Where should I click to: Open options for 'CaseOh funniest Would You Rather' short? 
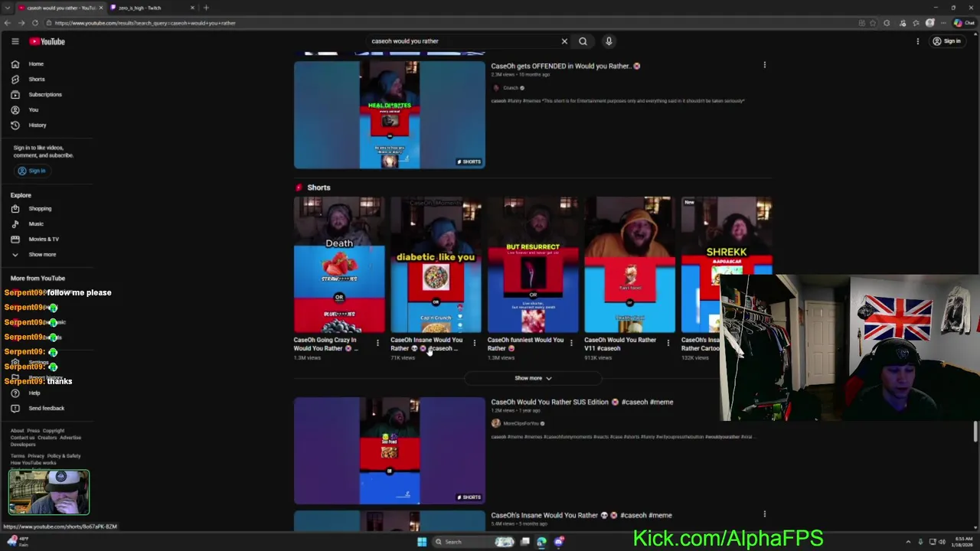571,343
